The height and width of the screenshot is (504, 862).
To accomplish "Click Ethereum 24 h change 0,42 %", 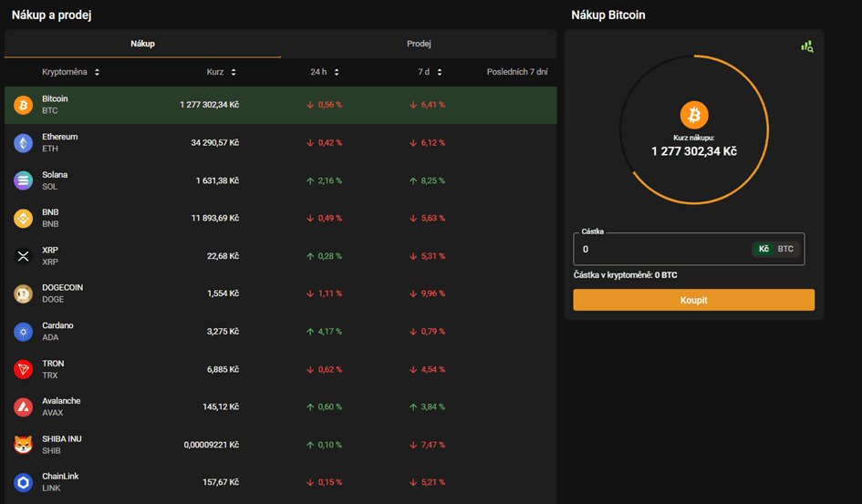I will pos(325,143).
